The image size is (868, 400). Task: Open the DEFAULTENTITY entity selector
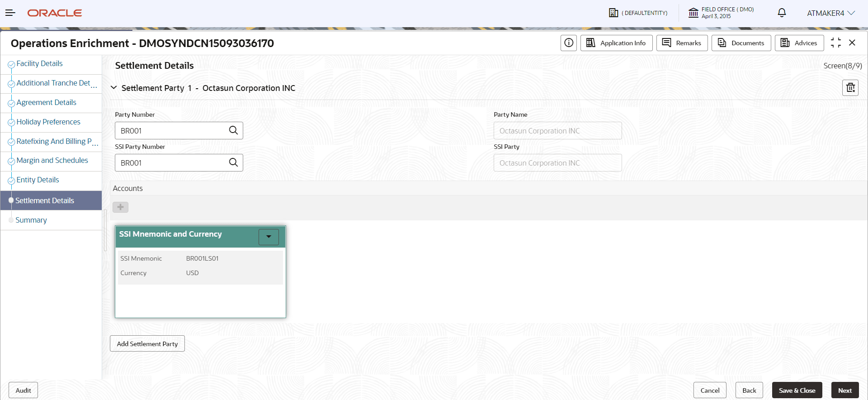click(638, 13)
